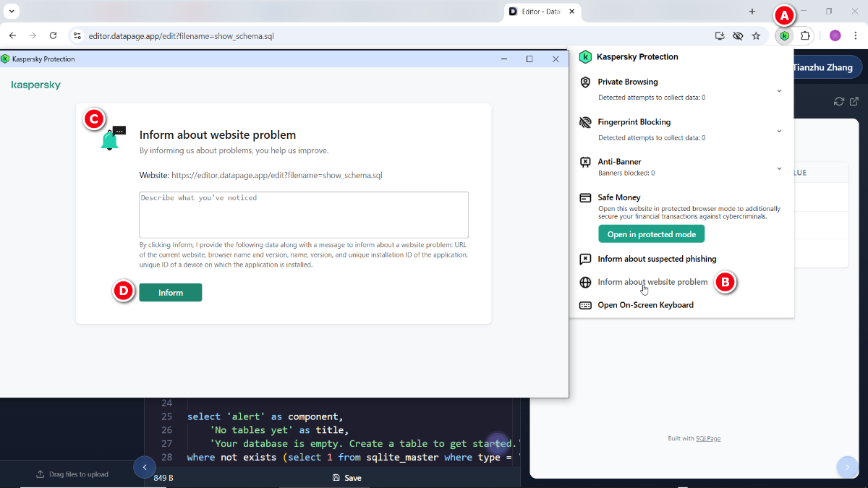This screenshot has width=868, height=488.
Task: Click the Fingerprint Blocking icon
Action: point(585,123)
